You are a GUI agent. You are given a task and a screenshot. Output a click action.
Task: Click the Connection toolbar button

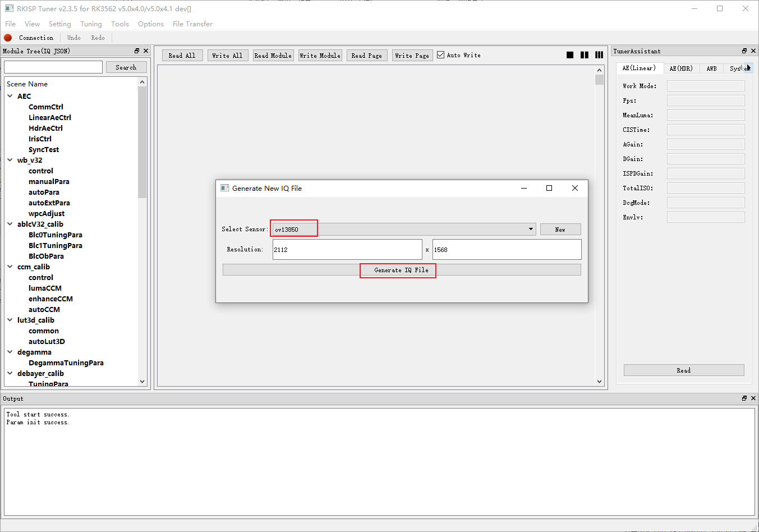pos(36,38)
